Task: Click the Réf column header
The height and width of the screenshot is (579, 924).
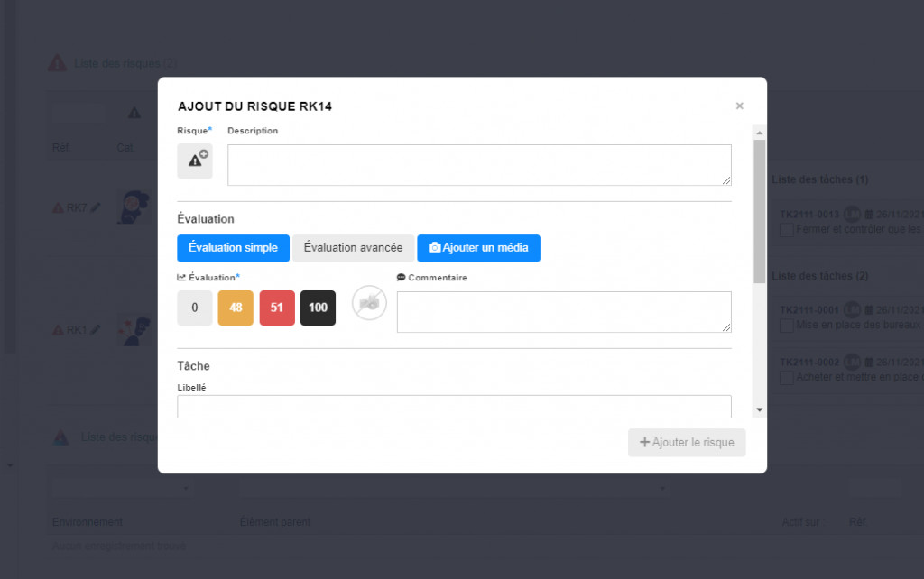Action: tap(60, 147)
